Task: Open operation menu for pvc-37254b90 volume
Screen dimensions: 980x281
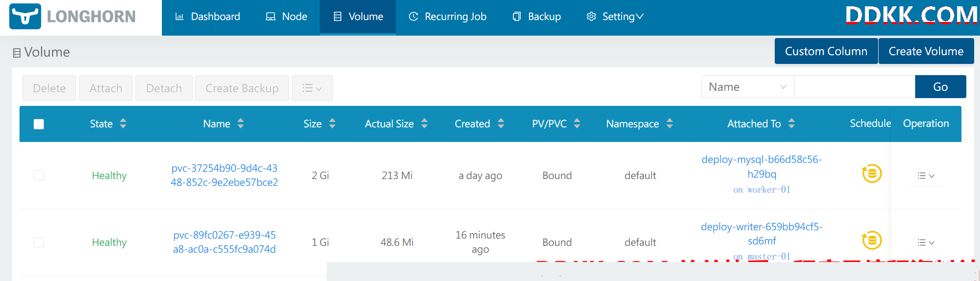Action: point(926,176)
